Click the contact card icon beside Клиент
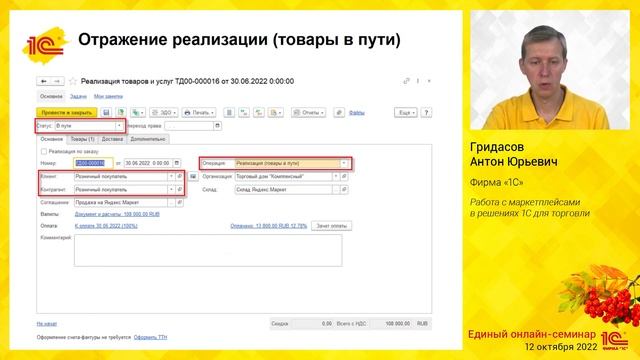This screenshot has width=640, height=360. pyautogui.click(x=193, y=176)
